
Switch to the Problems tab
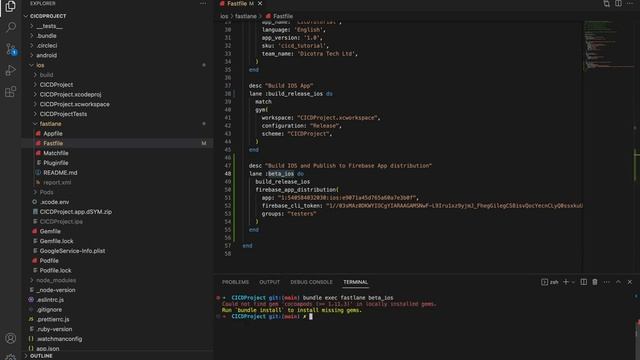pos(236,282)
